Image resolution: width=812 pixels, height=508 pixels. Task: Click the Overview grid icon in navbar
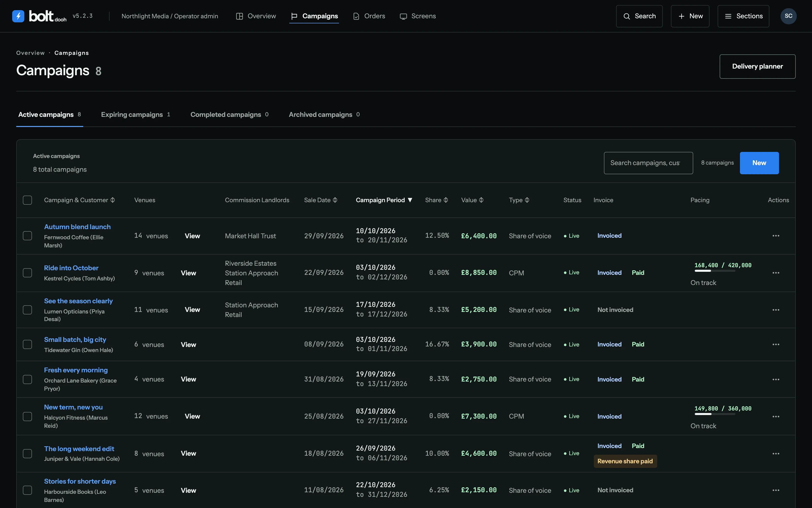coord(239,16)
